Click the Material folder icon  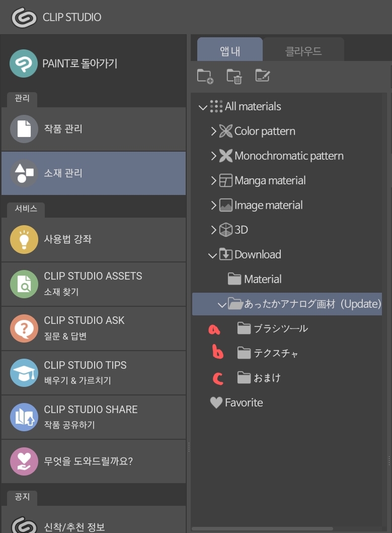pos(234,279)
